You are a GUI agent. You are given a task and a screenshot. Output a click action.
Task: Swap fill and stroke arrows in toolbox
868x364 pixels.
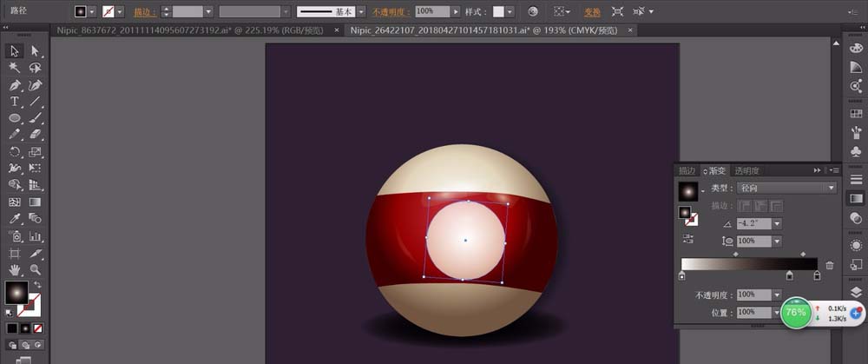click(x=37, y=284)
